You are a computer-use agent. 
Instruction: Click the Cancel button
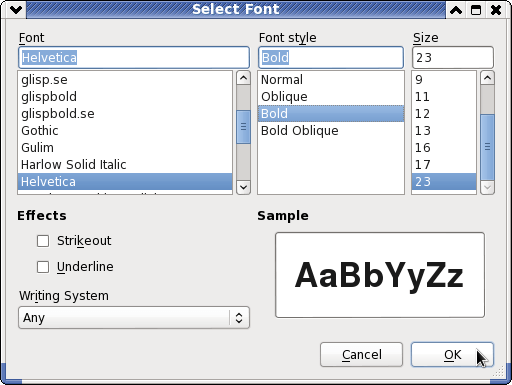(361, 355)
